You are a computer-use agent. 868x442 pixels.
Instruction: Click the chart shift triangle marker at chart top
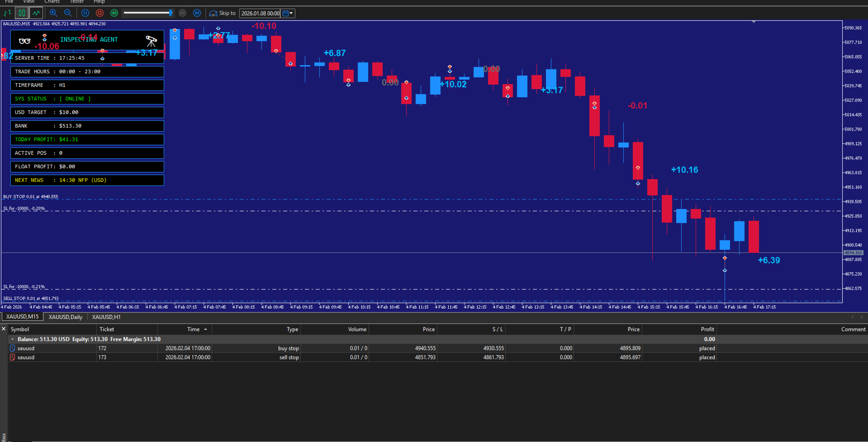pos(754,22)
